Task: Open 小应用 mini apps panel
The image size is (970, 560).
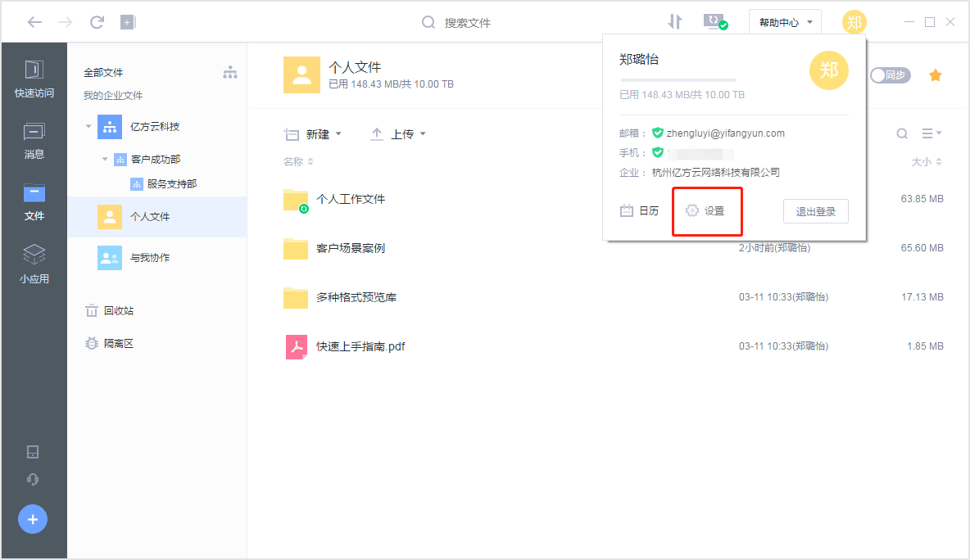Action: pyautogui.click(x=33, y=260)
